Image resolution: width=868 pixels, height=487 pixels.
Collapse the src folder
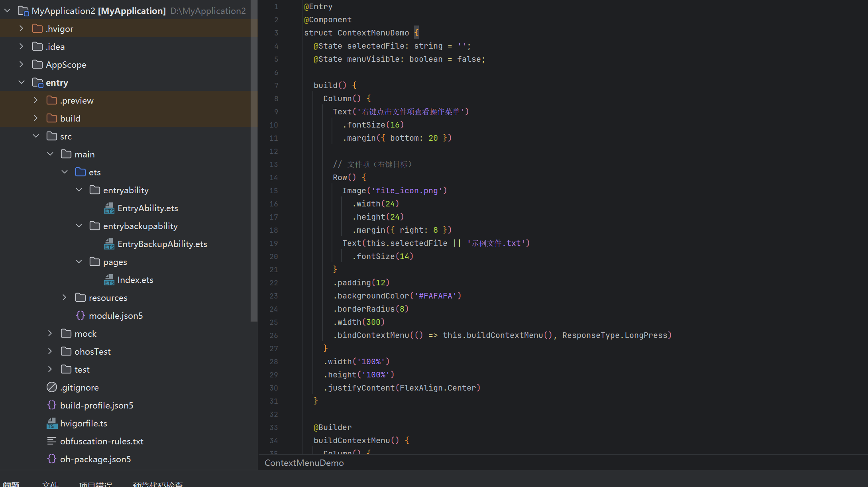tap(36, 136)
